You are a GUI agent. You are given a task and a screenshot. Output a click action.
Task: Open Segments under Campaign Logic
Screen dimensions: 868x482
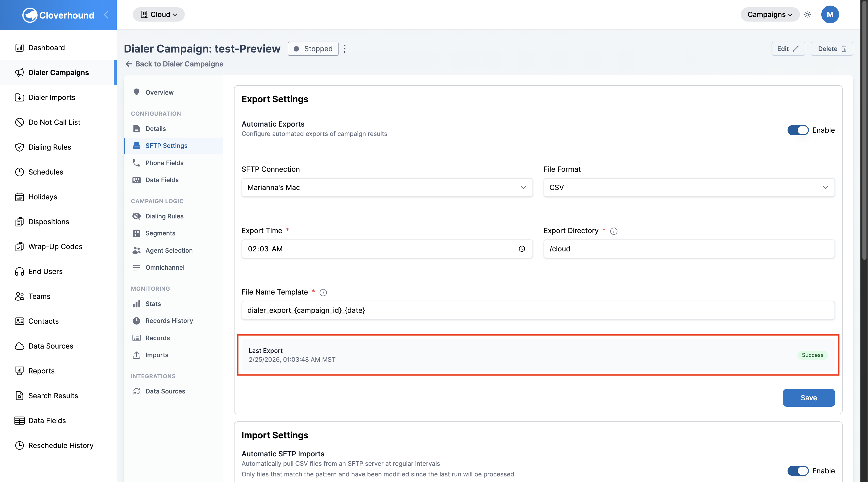pyautogui.click(x=173, y=233)
